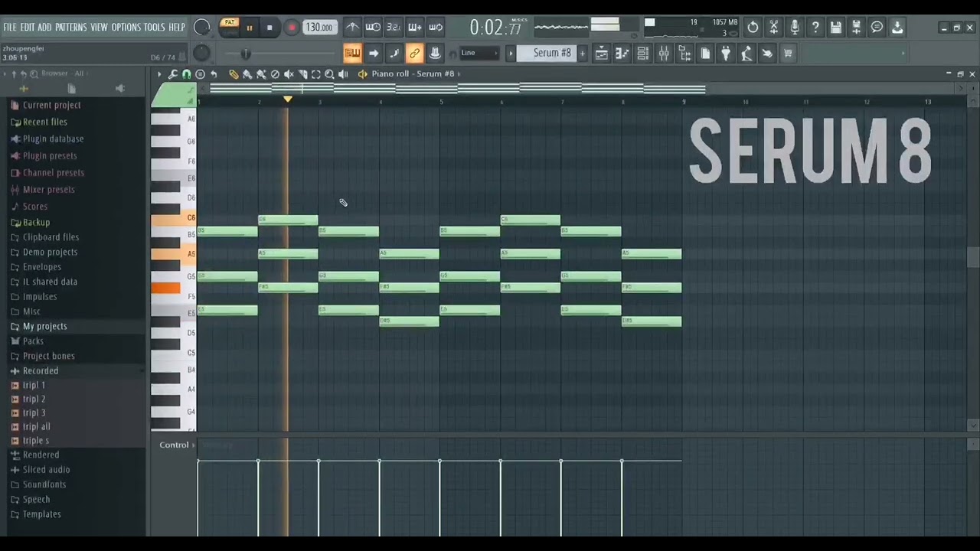Viewport: 980px width, 551px height.
Task: Open the TOOLS menu
Action: (x=154, y=28)
